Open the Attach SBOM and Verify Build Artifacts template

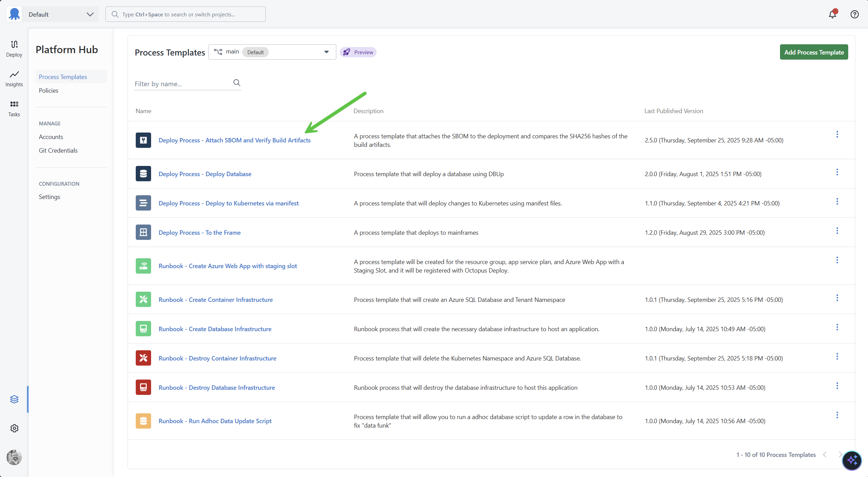point(235,140)
